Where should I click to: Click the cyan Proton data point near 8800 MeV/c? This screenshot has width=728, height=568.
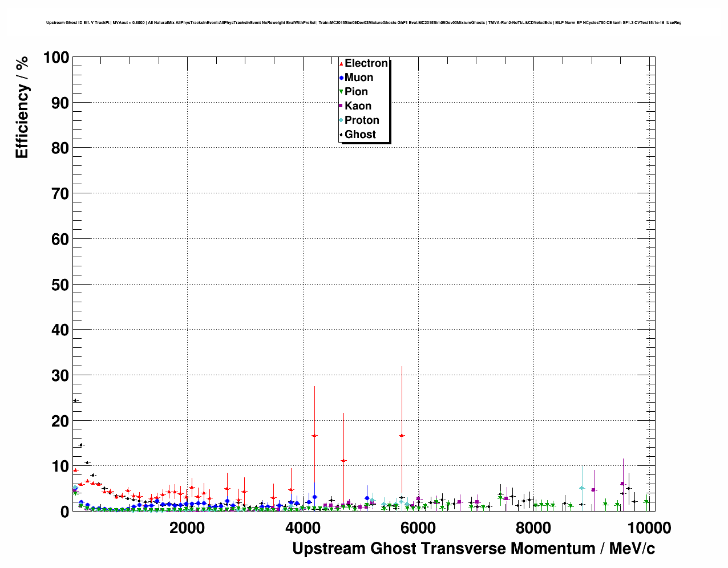[581, 488]
